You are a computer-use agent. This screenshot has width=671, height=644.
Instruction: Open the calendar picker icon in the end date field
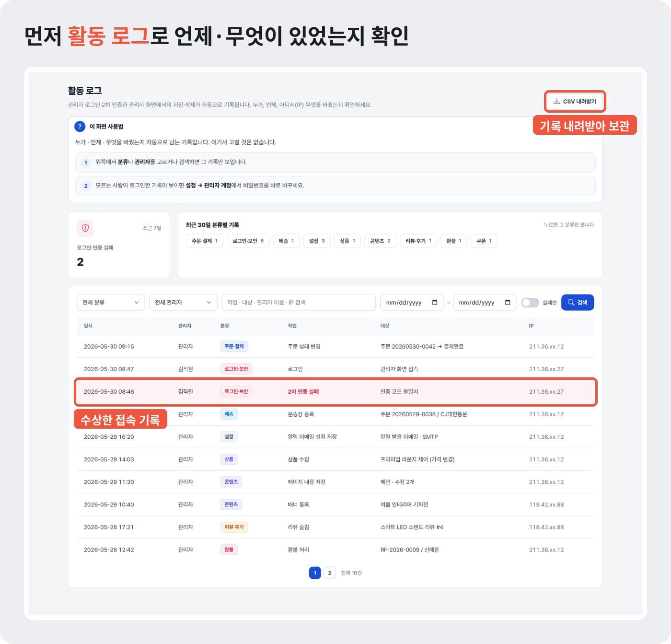[508, 303]
